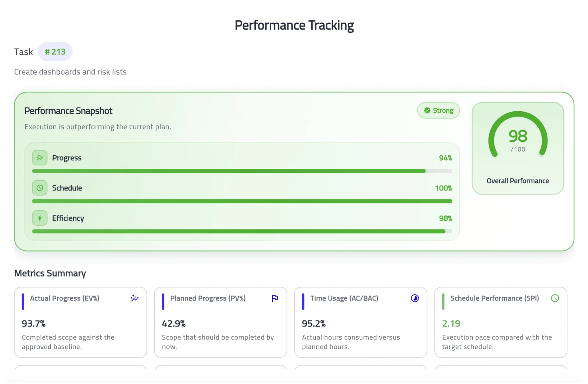Click the Progress row label

click(67, 158)
